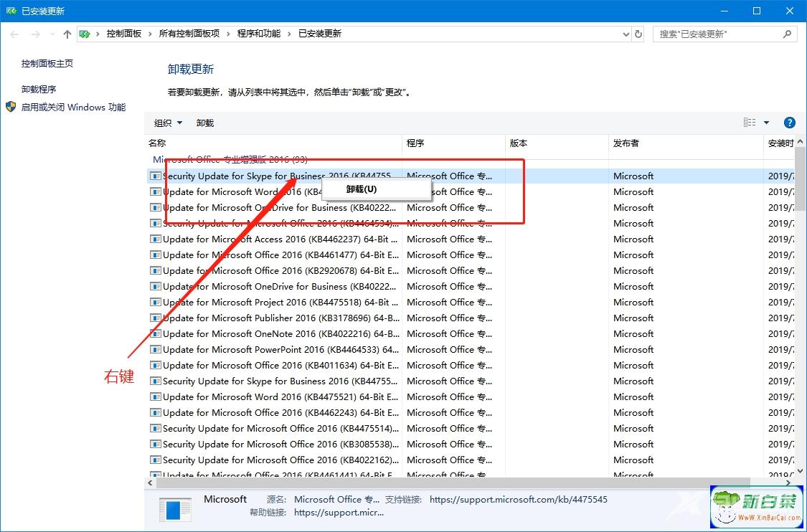
Task: Sort by 发布者 column header
Action: (686, 143)
